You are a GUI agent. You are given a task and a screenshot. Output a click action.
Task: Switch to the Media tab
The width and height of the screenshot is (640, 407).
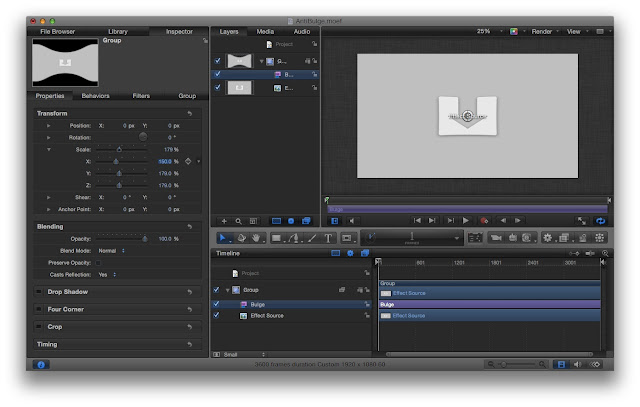(265, 31)
